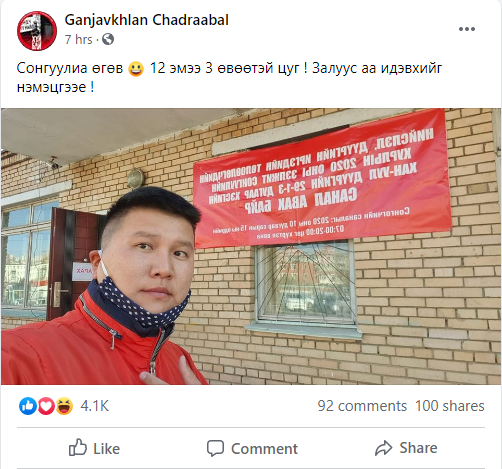Like the post with thumbs-up icon
This screenshot has height=469, width=502.
[x=78, y=447]
